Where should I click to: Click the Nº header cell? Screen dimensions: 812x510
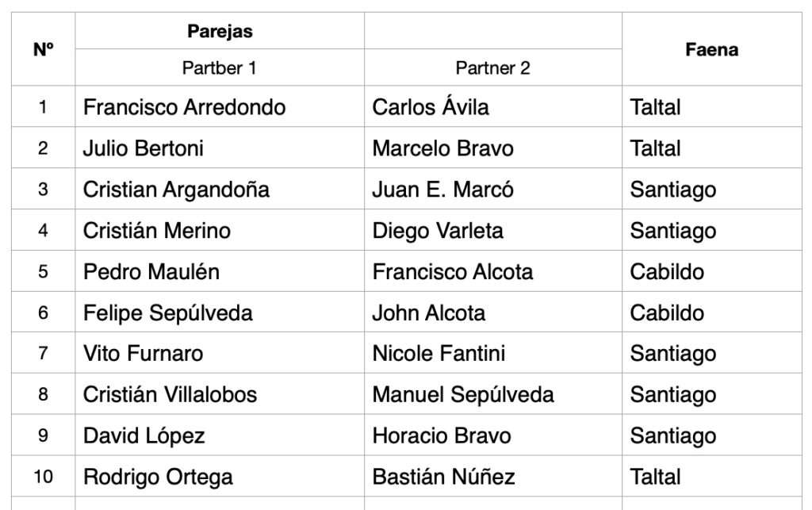43,49
